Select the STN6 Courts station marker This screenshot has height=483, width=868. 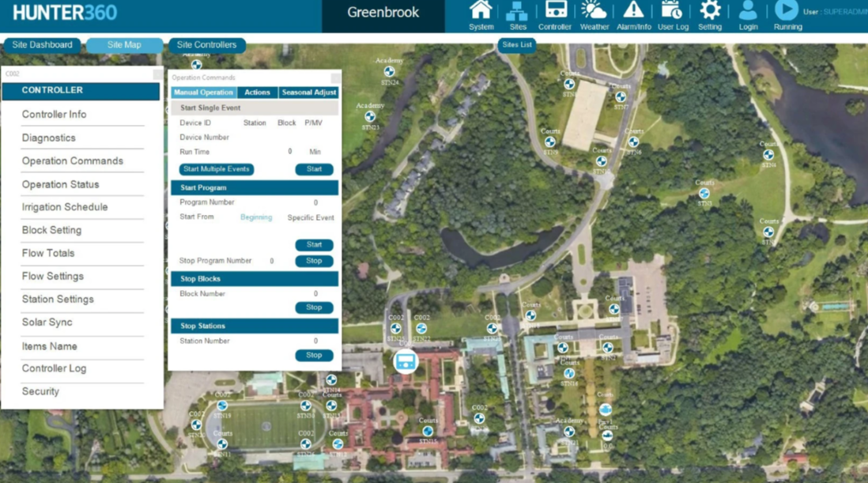(x=634, y=142)
